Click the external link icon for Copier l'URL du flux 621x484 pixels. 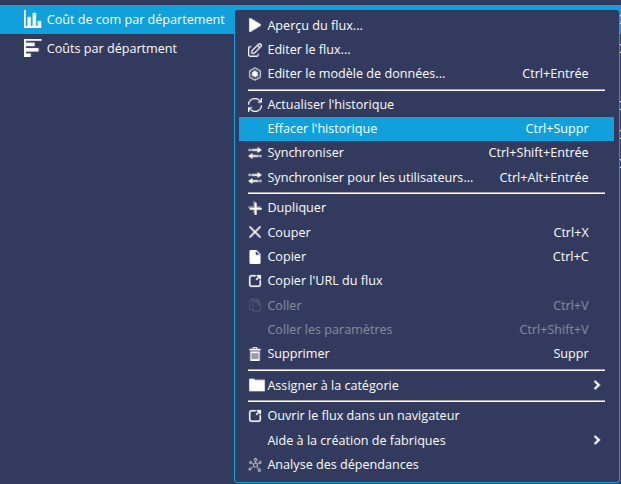254,281
